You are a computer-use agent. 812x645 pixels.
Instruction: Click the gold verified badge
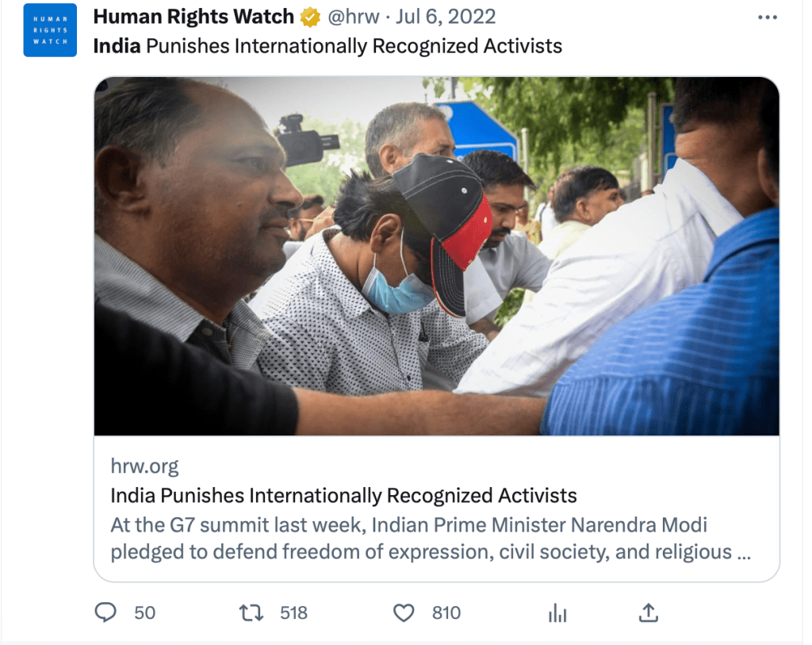click(310, 17)
